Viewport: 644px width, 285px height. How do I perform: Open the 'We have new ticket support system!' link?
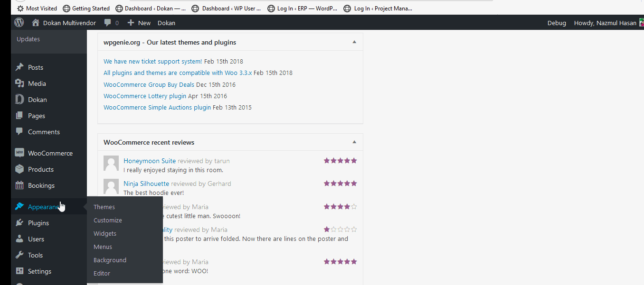(x=153, y=61)
